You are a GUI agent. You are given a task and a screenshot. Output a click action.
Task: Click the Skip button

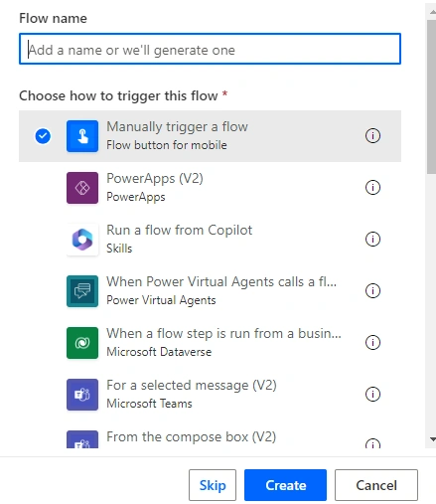tap(213, 485)
